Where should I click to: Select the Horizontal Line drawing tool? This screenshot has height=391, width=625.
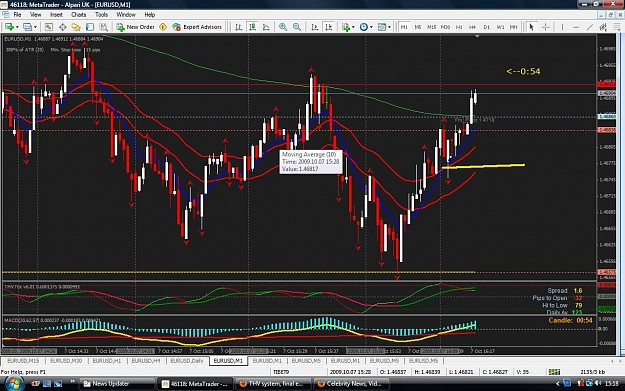point(576,27)
